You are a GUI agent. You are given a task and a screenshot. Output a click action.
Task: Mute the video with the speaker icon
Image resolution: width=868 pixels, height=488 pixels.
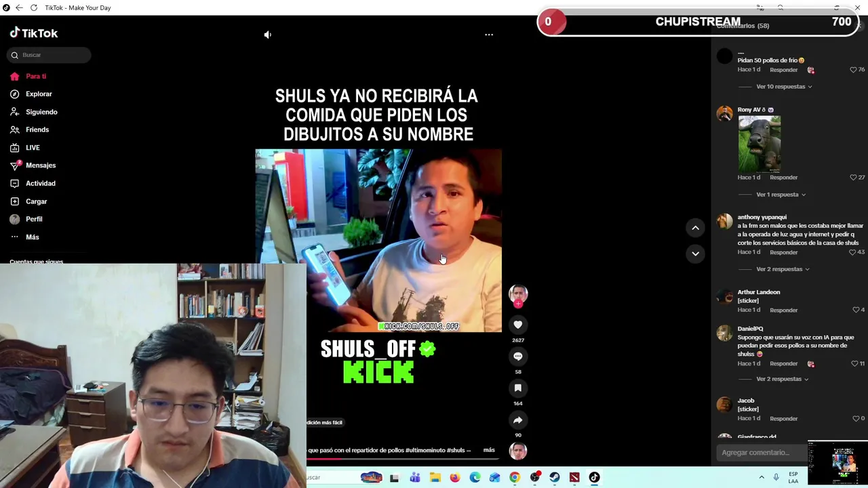click(x=268, y=35)
